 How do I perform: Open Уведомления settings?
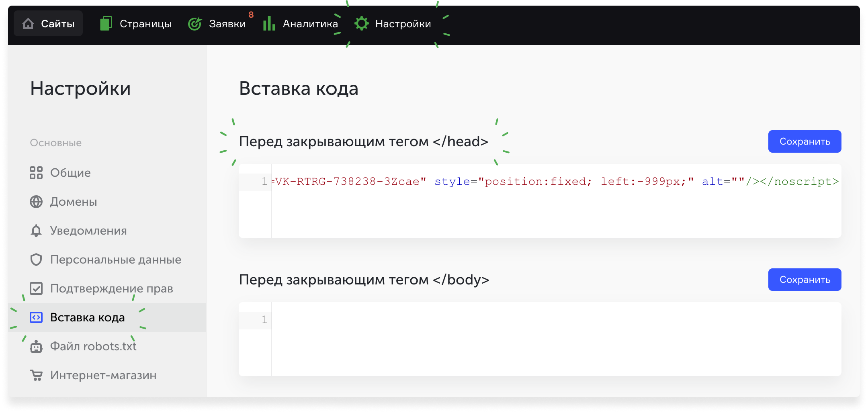tap(107, 231)
